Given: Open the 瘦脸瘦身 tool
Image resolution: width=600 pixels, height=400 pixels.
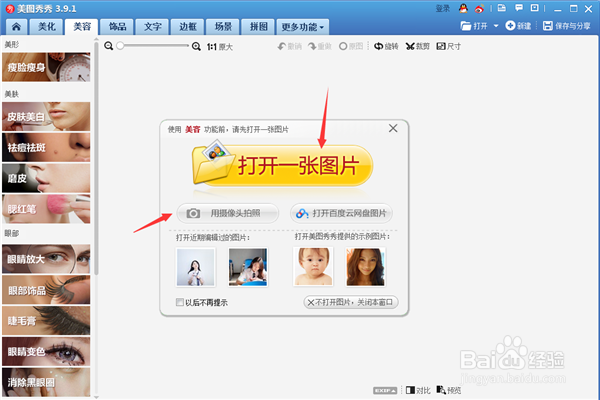Looking at the screenshot, I should click(x=46, y=67).
